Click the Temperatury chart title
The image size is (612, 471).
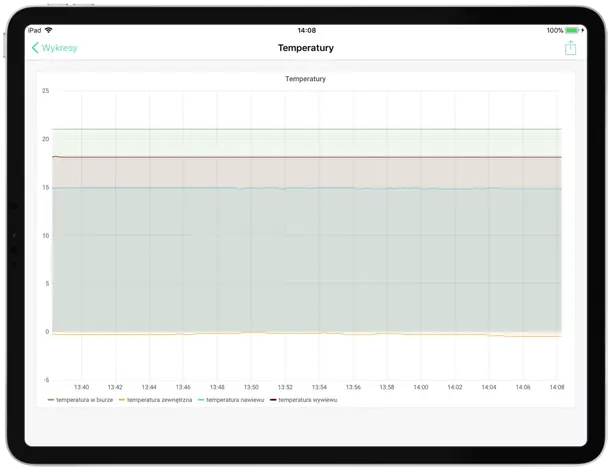click(305, 78)
